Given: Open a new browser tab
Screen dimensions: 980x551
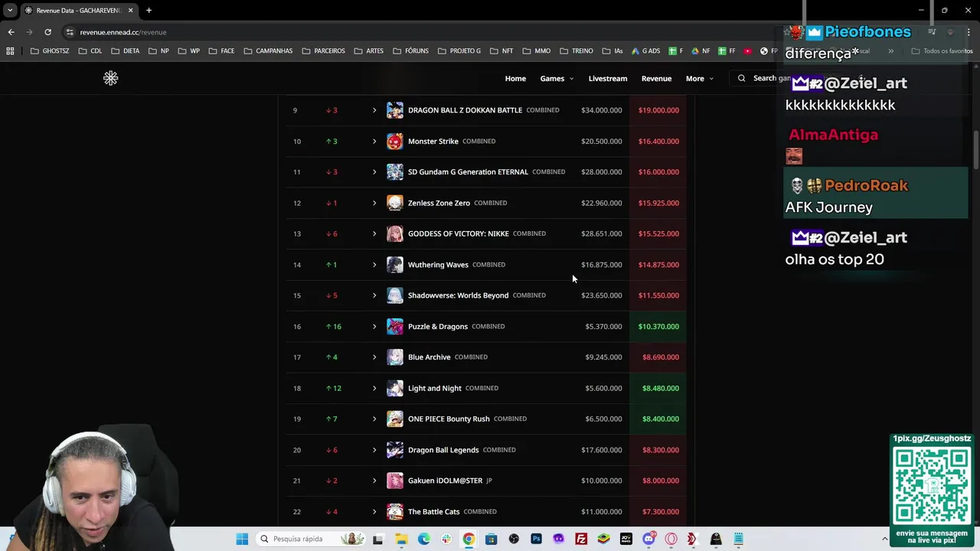Looking at the screenshot, I should click(149, 11).
